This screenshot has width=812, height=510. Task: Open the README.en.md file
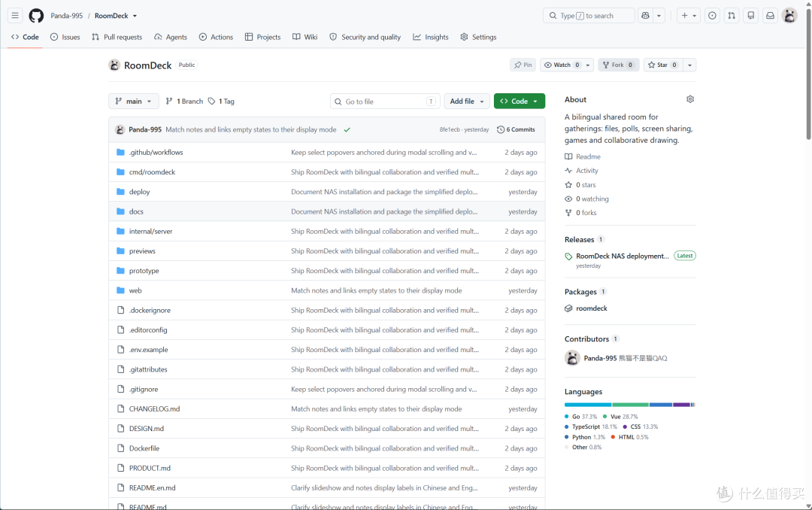pyautogui.click(x=152, y=487)
